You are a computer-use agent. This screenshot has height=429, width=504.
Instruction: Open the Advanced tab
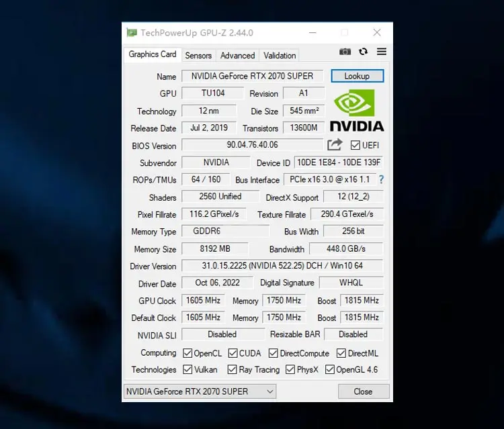[x=237, y=56]
